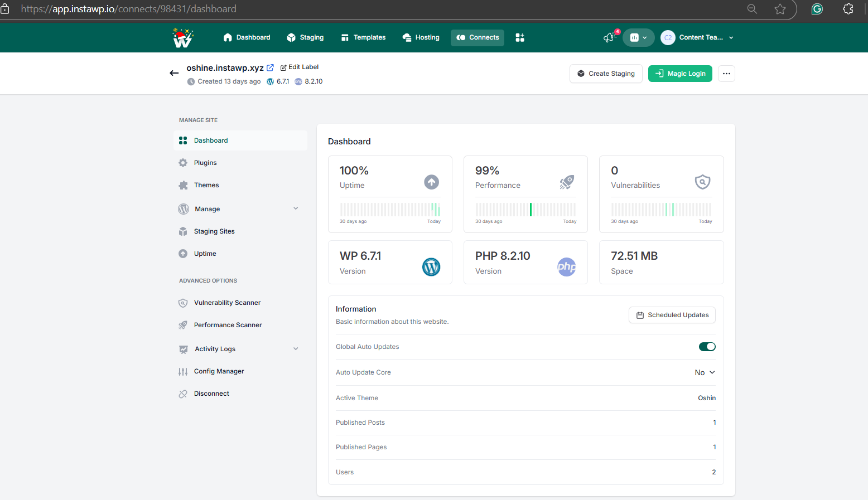Open the Grammarly browser extension icon
868x500 pixels.
(x=817, y=9)
